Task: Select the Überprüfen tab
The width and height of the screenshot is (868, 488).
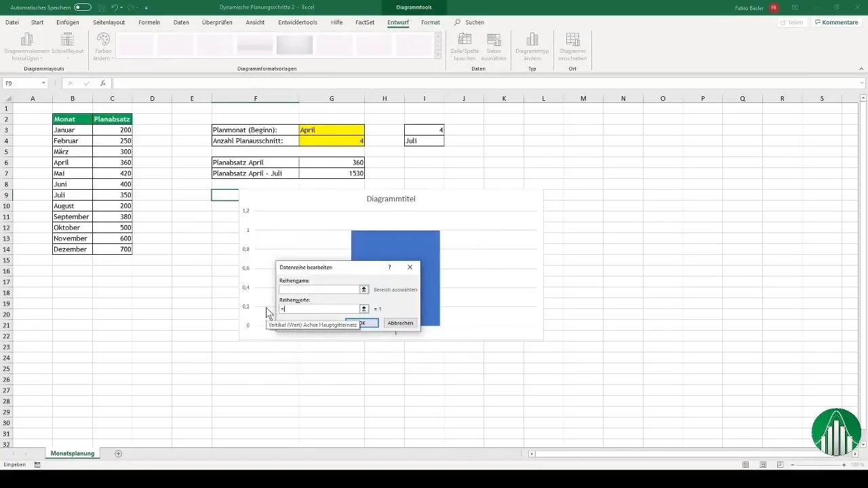Action: coord(217,22)
